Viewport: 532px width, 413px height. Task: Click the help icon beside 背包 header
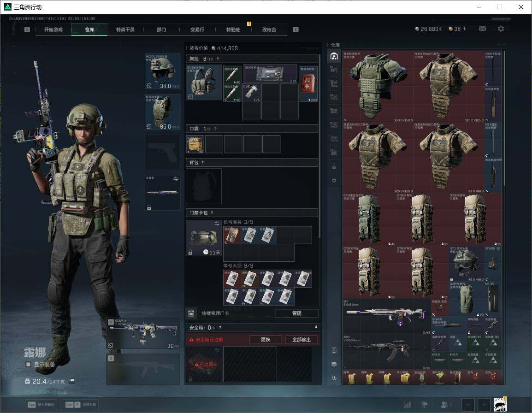[x=202, y=163]
